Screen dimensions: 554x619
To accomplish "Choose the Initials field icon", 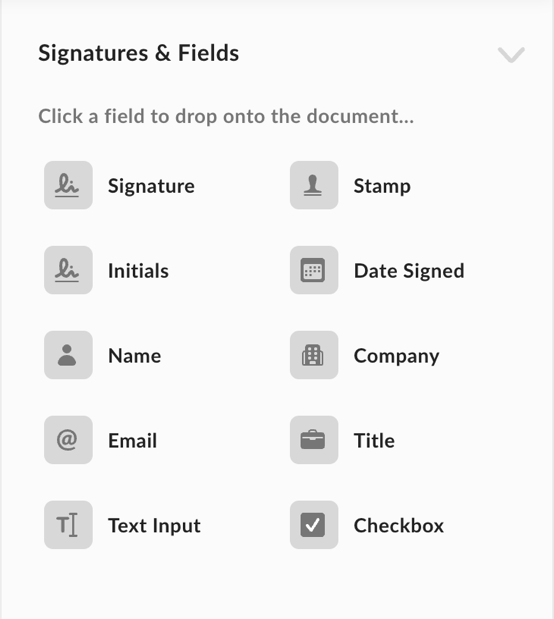I will coord(68,270).
